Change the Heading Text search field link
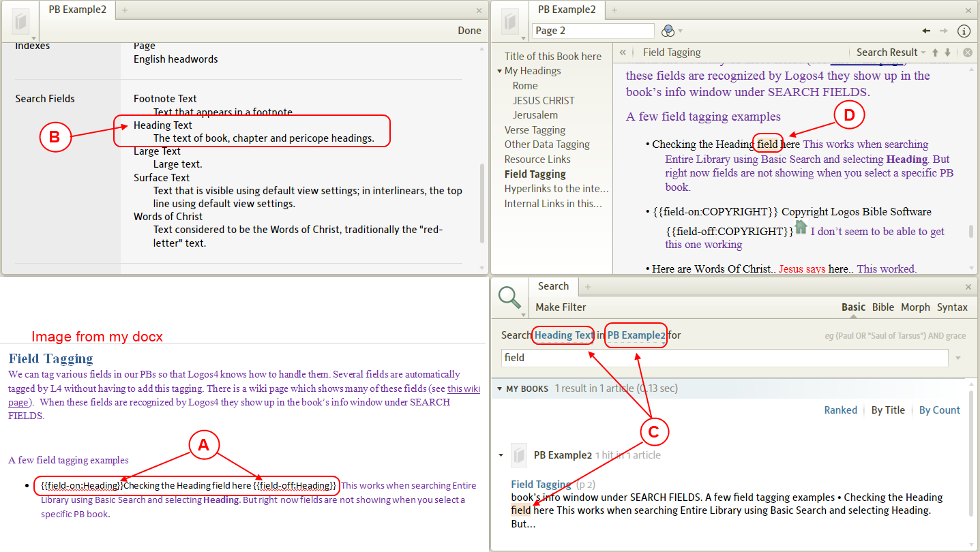The image size is (980, 552). click(x=564, y=335)
